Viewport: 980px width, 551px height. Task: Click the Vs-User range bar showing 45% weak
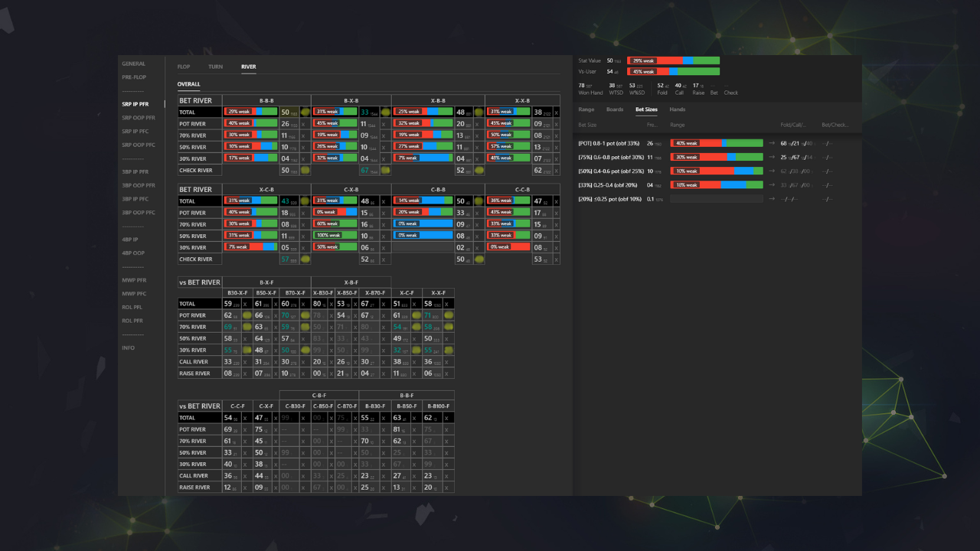[673, 71]
